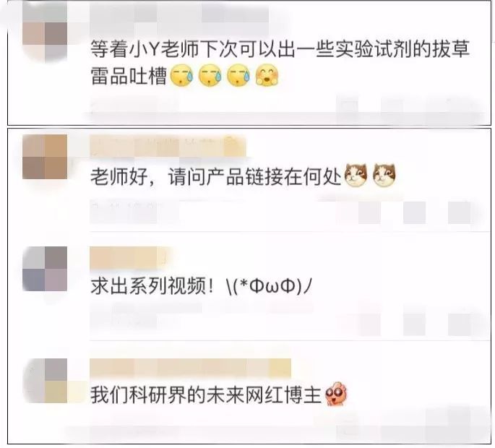Click comment line 等着小Y老师下次可以出一些实验试剂的拔草

coord(280,49)
